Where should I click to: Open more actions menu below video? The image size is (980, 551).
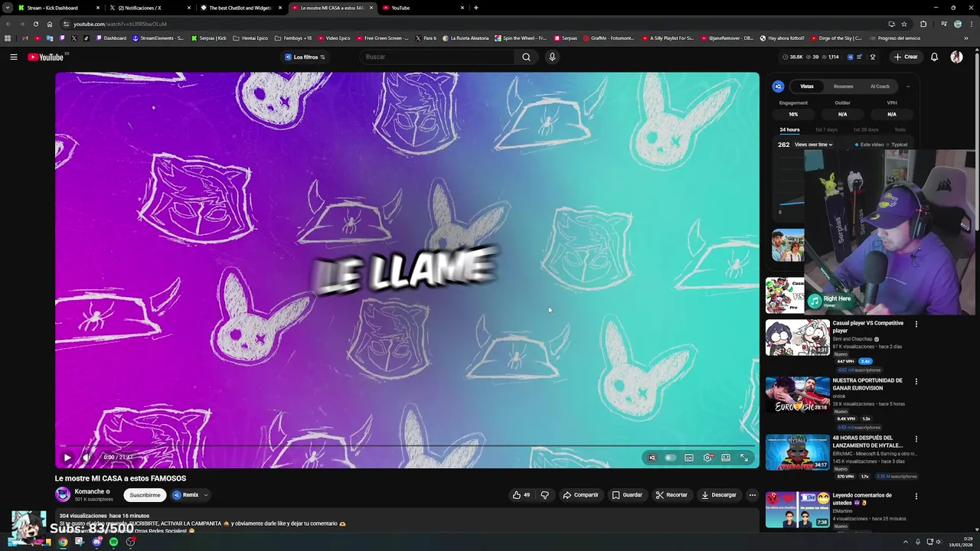pyautogui.click(x=752, y=495)
